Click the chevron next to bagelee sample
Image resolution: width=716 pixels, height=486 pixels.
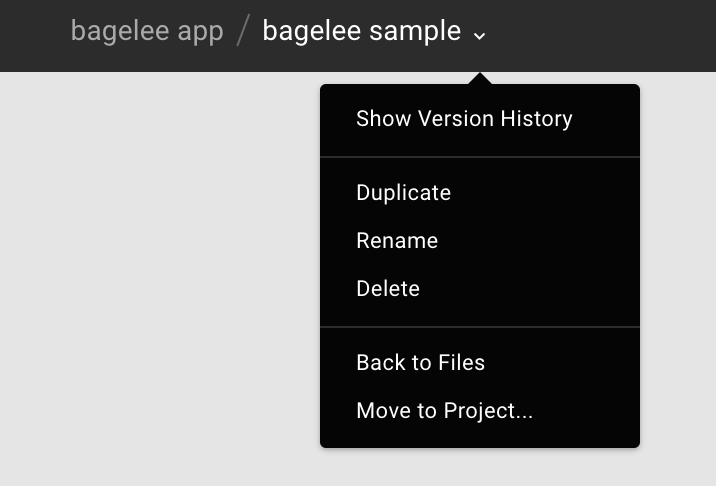[x=479, y=36]
